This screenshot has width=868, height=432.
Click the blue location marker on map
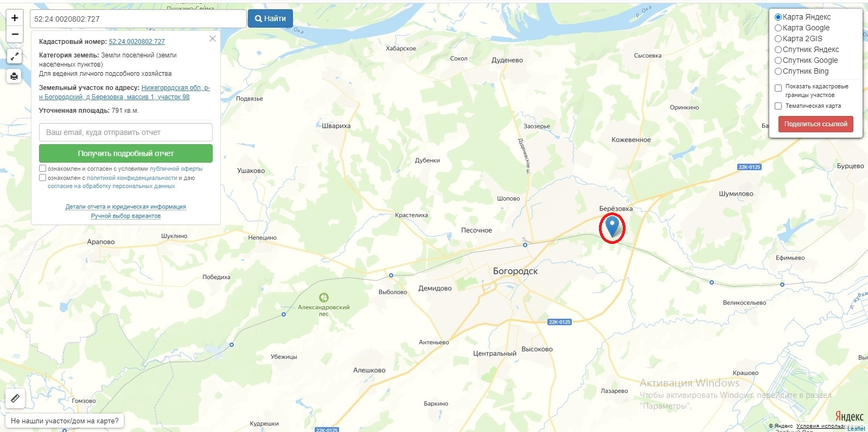[x=612, y=227]
